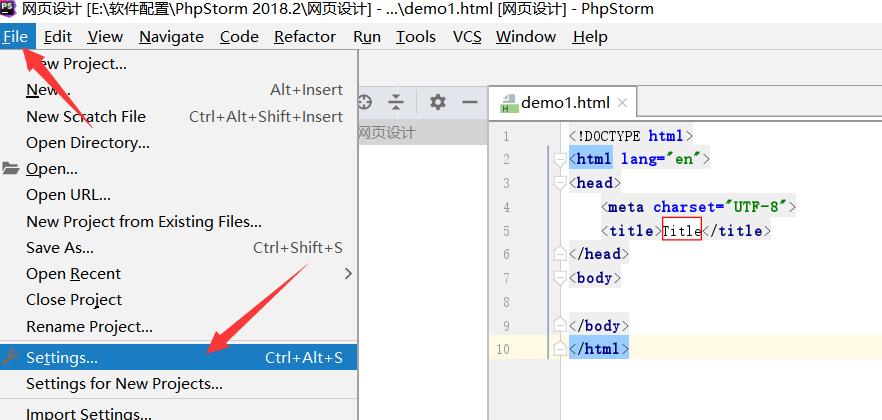
Task: Open Settings... from the File menu
Action: (x=178, y=357)
